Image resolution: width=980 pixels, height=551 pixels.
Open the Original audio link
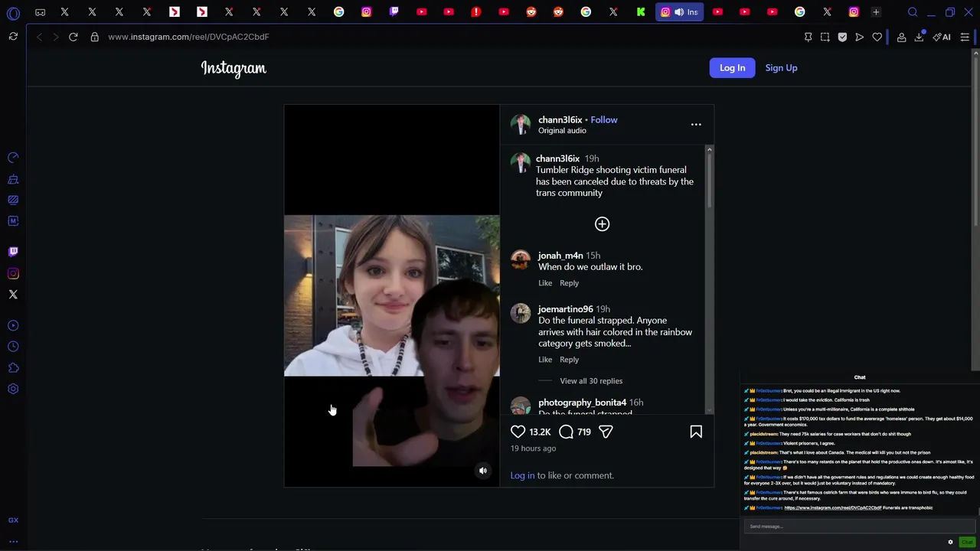pyautogui.click(x=562, y=131)
